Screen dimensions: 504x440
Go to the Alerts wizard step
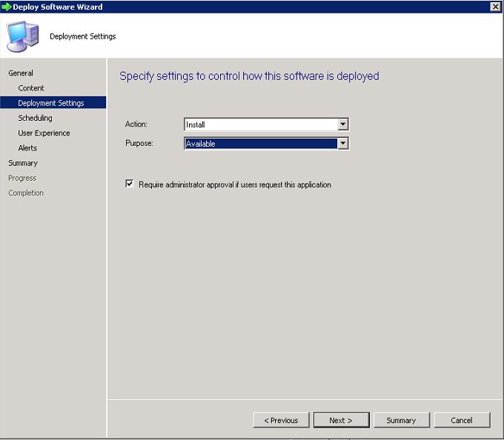pos(27,148)
